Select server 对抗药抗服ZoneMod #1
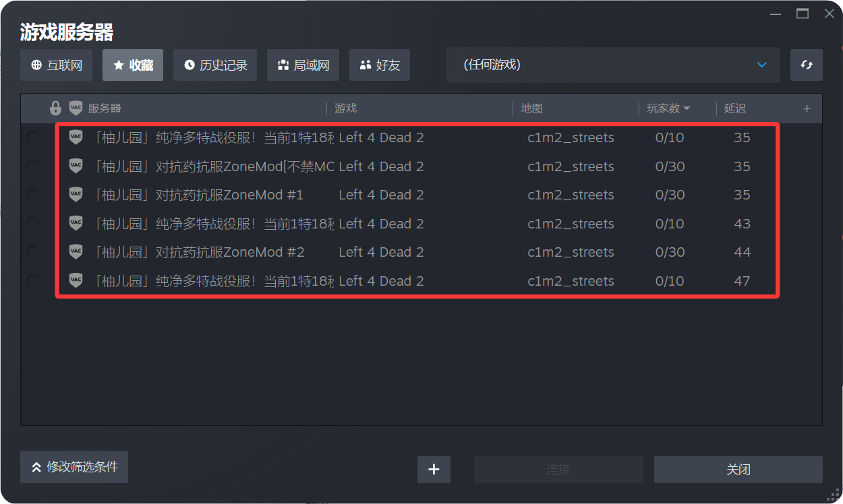The image size is (843, 504). pos(199,195)
